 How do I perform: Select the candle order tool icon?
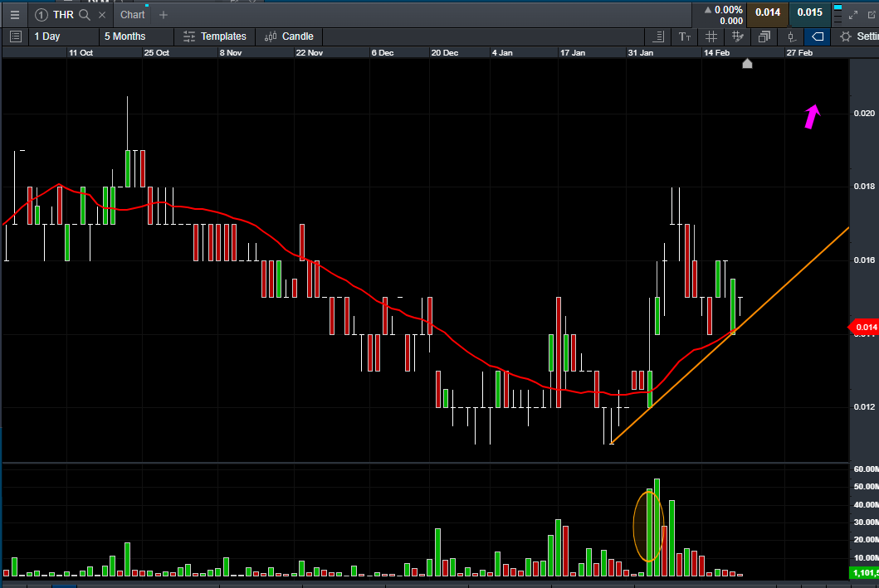point(791,36)
